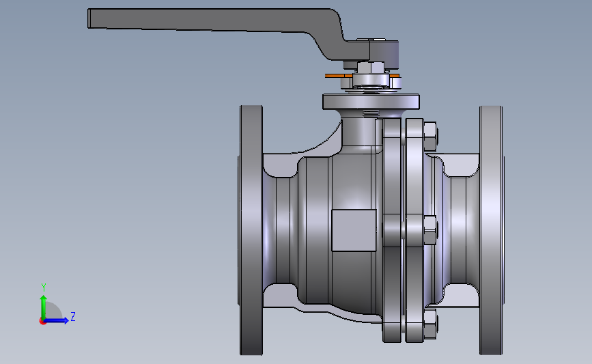Select the inner neck beside the left flange
592x364 pixels.
coord(283,230)
